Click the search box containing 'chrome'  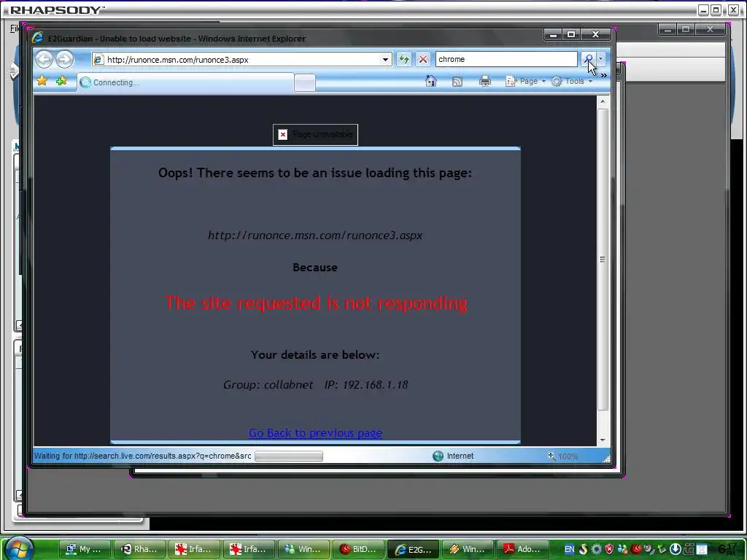(x=506, y=59)
